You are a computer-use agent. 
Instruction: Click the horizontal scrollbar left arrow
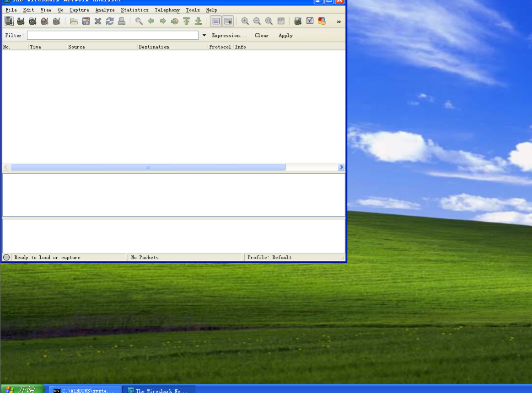click(6, 167)
